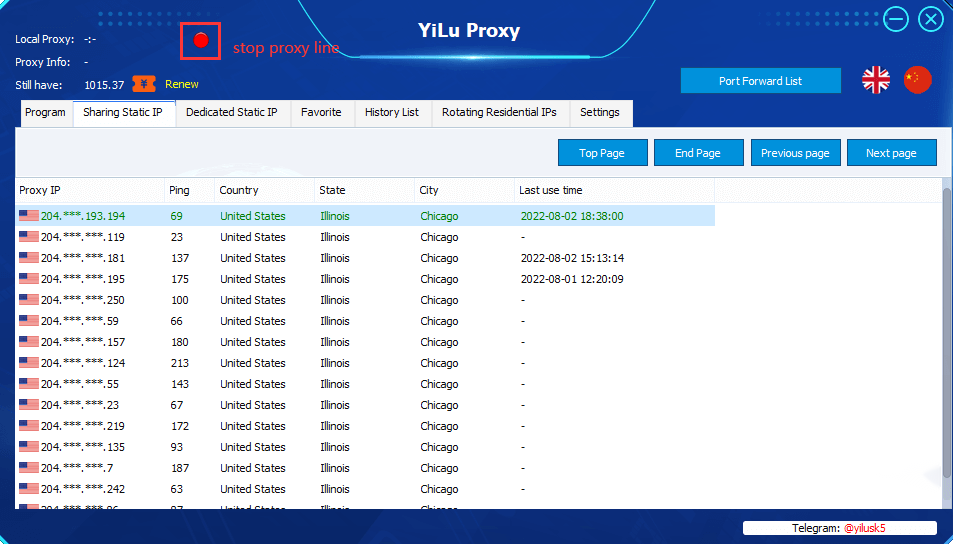The image size is (953, 544).
Task: Switch language with the China flag icon
Action: [x=917, y=80]
